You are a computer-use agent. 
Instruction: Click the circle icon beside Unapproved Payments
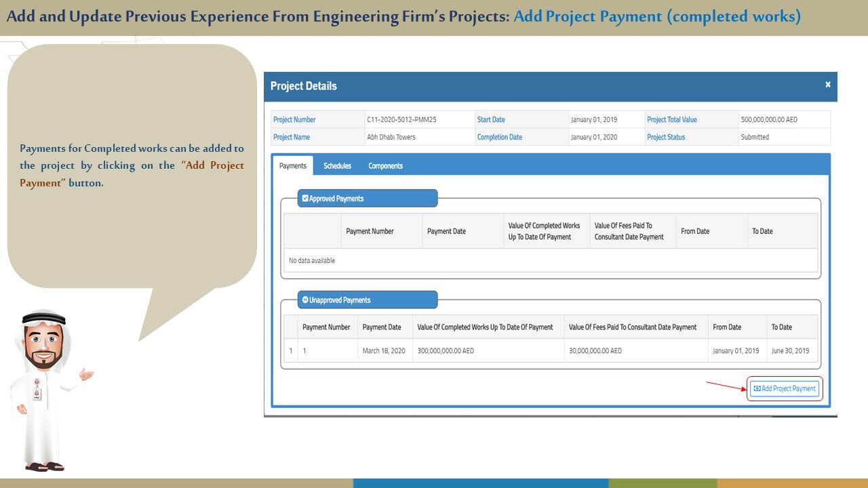(305, 300)
